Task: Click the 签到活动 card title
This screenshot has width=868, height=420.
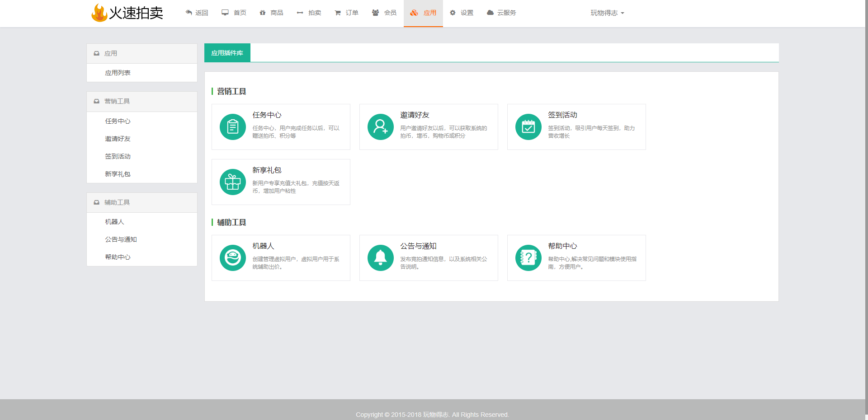Action: [562, 115]
